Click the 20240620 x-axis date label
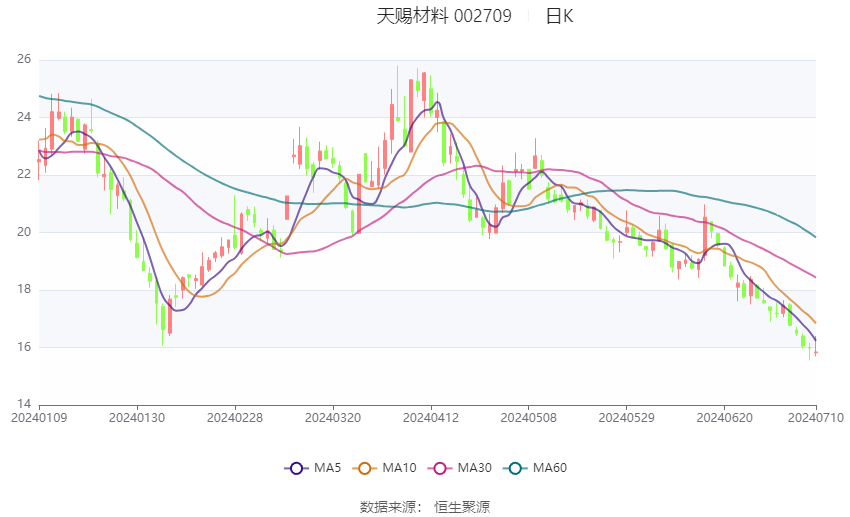Image resolution: width=850 pixels, height=517 pixels. (725, 418)
